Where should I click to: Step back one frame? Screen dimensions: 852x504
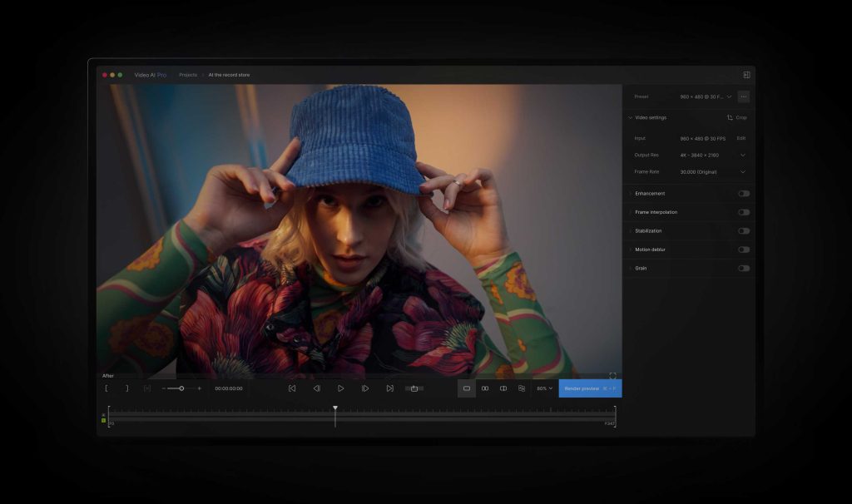point(316,388)
